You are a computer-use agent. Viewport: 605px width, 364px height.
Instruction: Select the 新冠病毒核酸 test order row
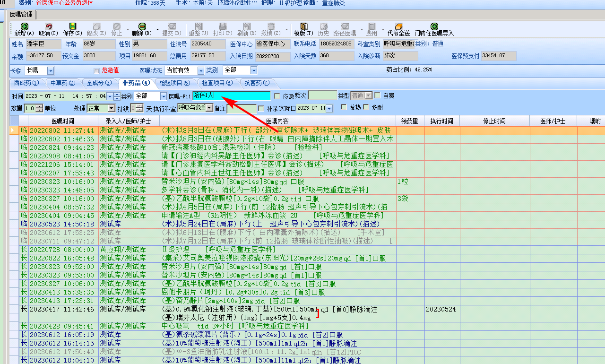click(x=307, y=147)
